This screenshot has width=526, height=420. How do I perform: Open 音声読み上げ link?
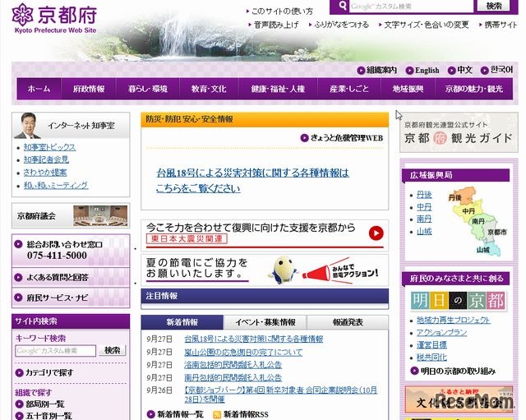click(276, 25)
